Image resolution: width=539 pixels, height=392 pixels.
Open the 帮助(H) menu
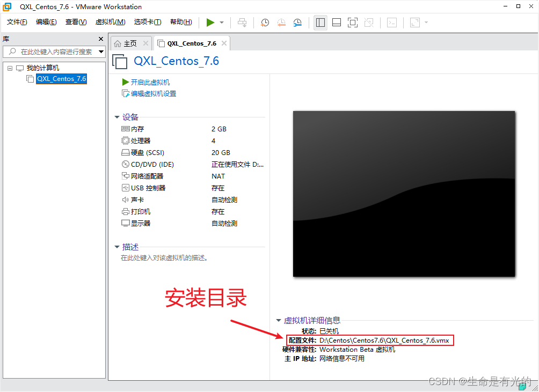coord(181,22)
